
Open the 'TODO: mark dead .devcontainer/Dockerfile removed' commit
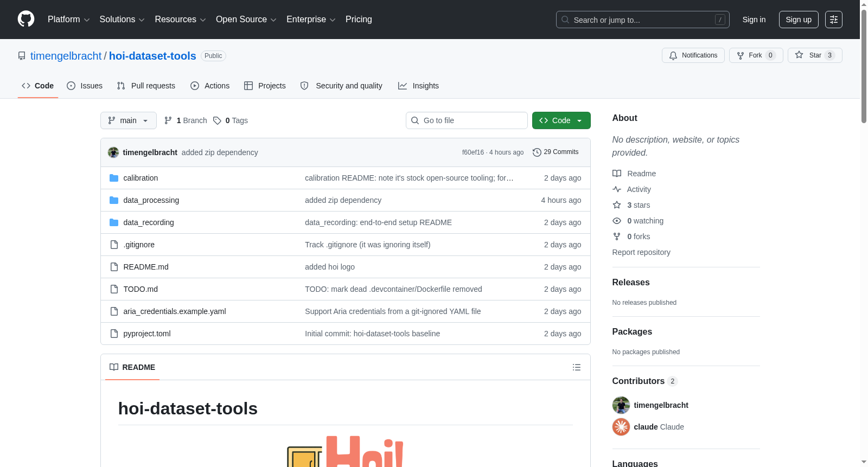[393, 289]
